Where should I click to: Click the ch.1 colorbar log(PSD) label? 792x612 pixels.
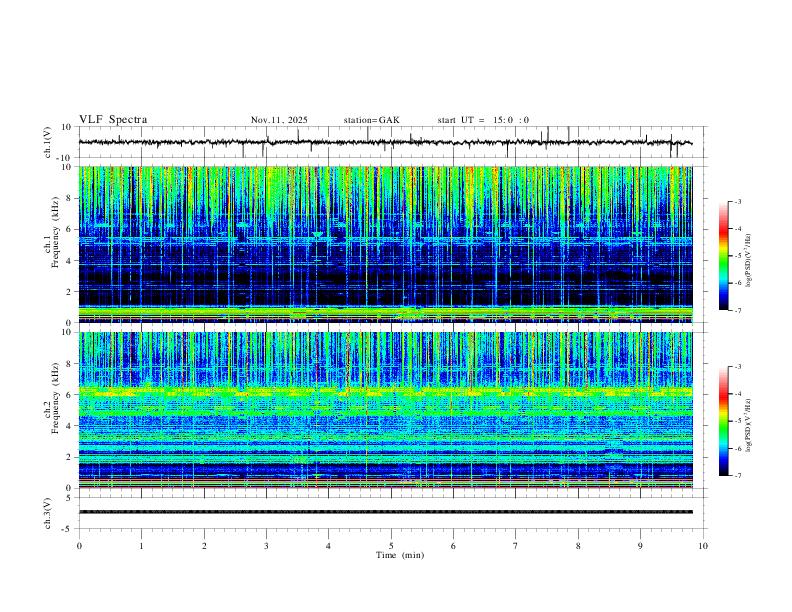pos(749,260)
